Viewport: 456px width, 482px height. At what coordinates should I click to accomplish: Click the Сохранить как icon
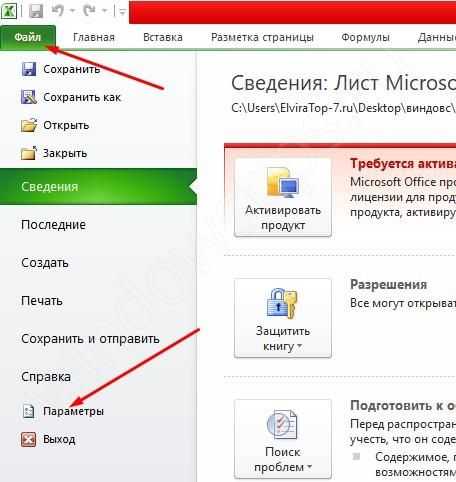[29, 97]
